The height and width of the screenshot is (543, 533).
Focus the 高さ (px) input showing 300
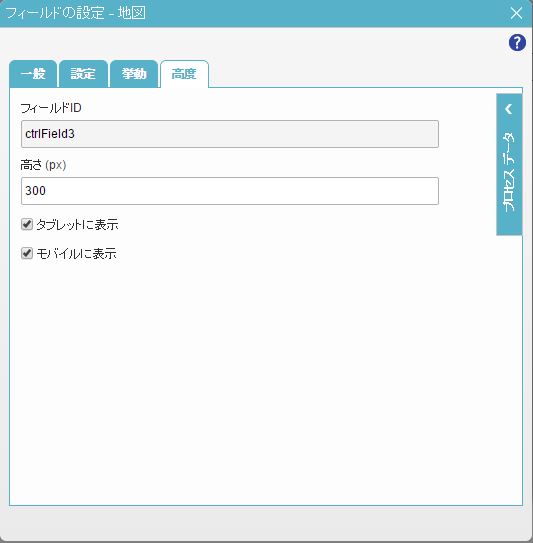[230, 191]
